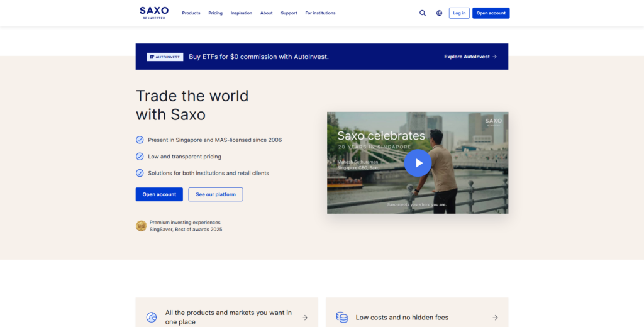Click the See our platform button
This screenshot has height=327, width=644.
(216, 194)
